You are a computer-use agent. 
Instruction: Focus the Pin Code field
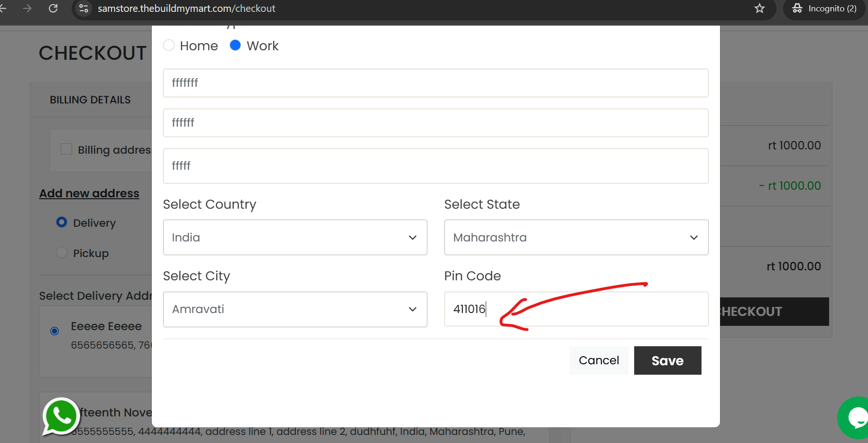576,309
